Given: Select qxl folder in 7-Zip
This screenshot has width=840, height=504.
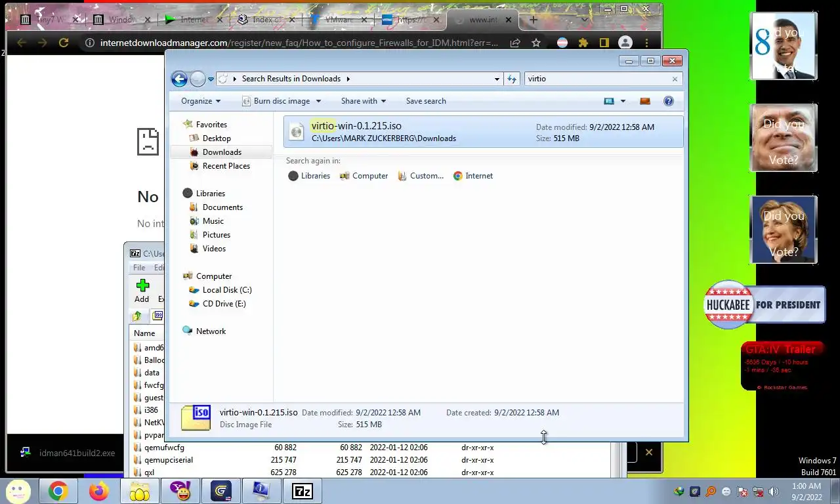Looking at the screenshot, I should (150, 472).
